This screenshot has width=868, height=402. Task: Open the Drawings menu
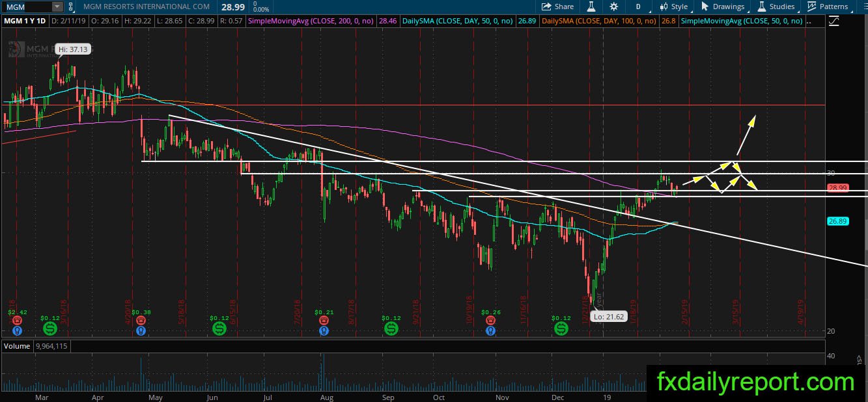click(723, 7)
